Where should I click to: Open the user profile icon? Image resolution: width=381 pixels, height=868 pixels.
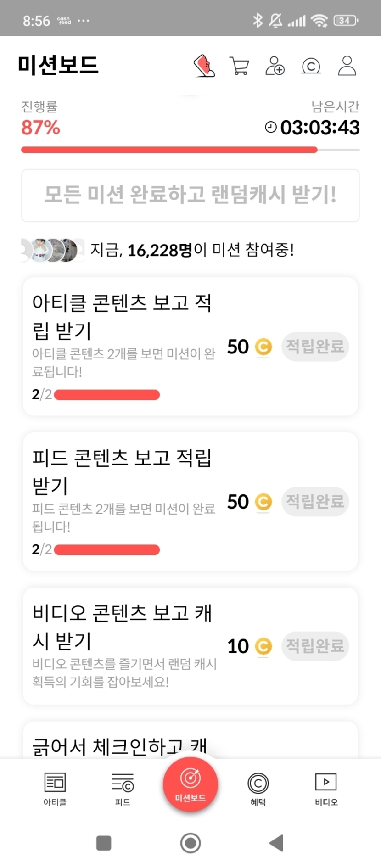point(347,66)
